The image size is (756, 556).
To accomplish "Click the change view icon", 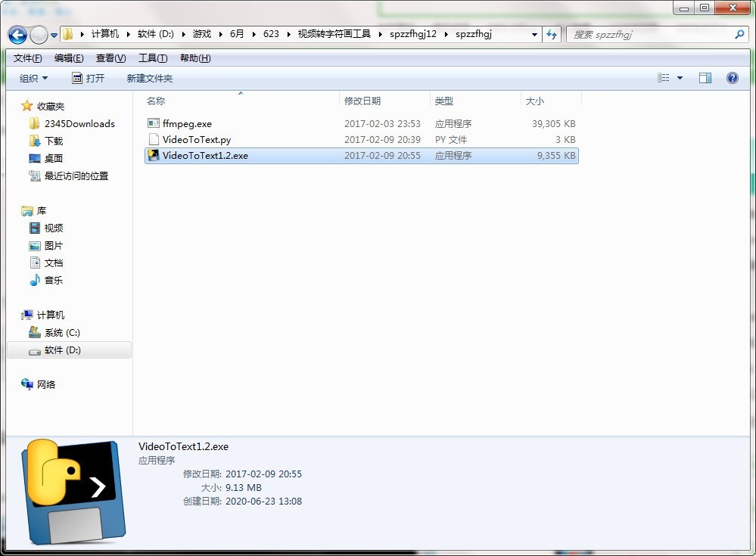I will pyautogui.click(x=664, y=78).
